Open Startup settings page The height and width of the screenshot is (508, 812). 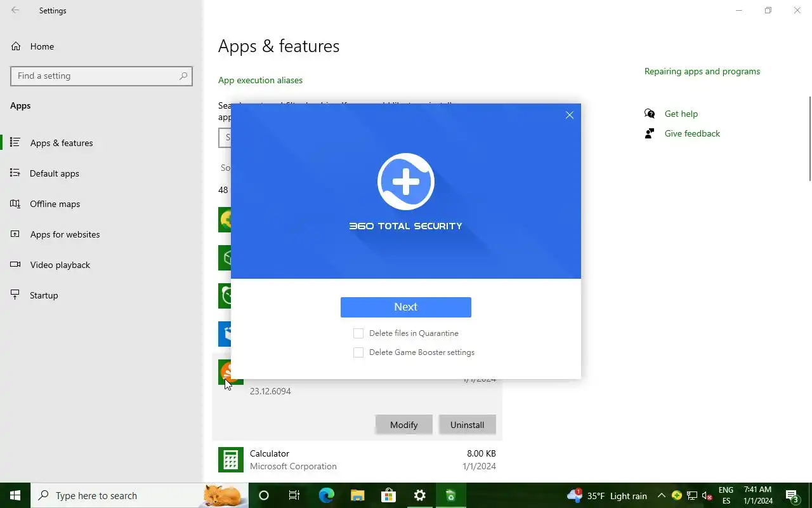point(101,295)
